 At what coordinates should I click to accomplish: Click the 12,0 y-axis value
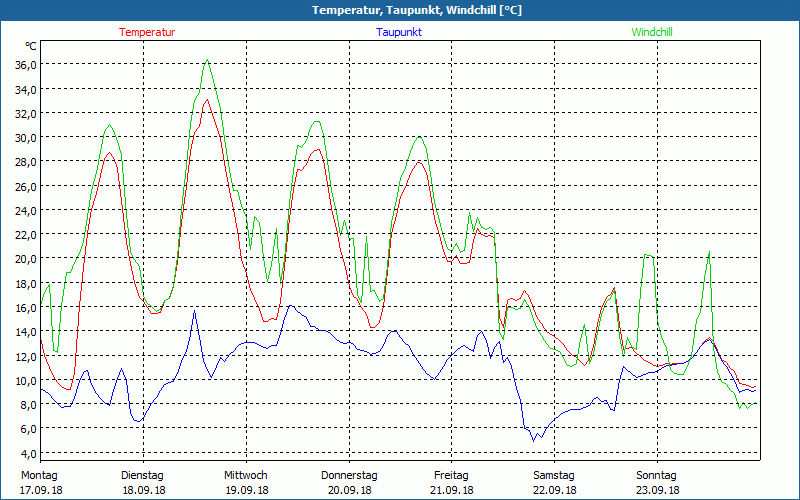click(26, 356)
